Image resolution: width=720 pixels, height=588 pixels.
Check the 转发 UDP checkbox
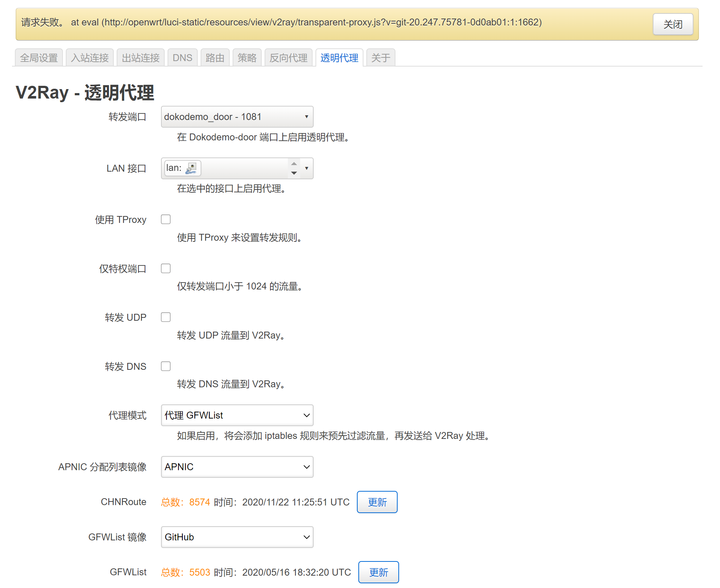(x=166, y=317)
